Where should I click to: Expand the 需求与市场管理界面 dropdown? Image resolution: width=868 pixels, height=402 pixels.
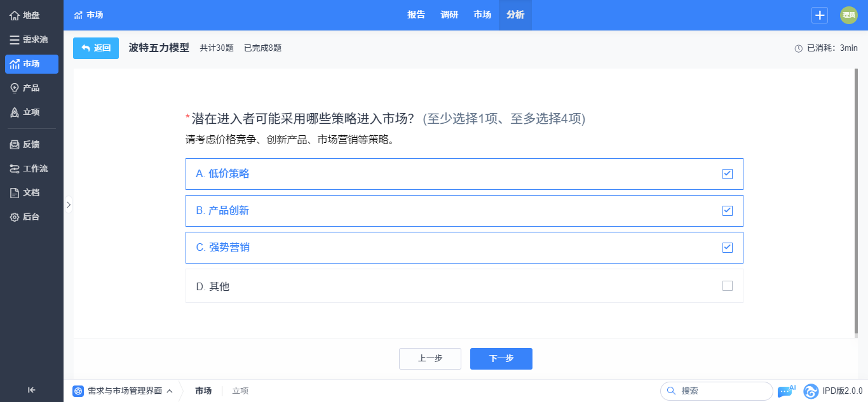point(123,391)
